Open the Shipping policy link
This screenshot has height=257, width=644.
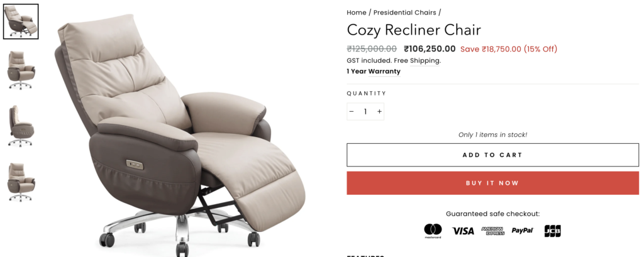(425, 61)
